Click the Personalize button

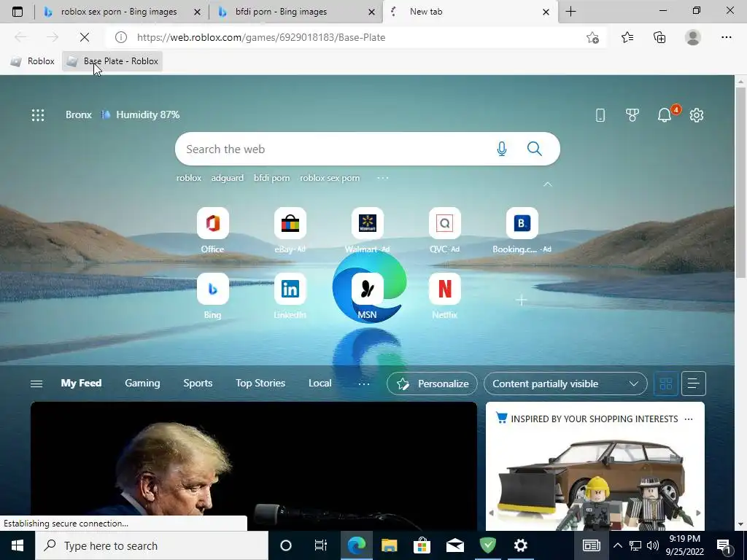(x=432, y=384)
